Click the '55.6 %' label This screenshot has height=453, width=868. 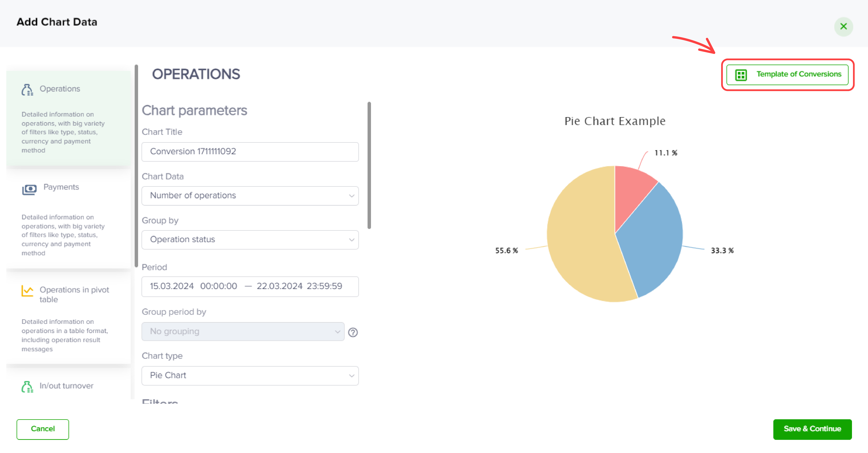click(506, 251)
